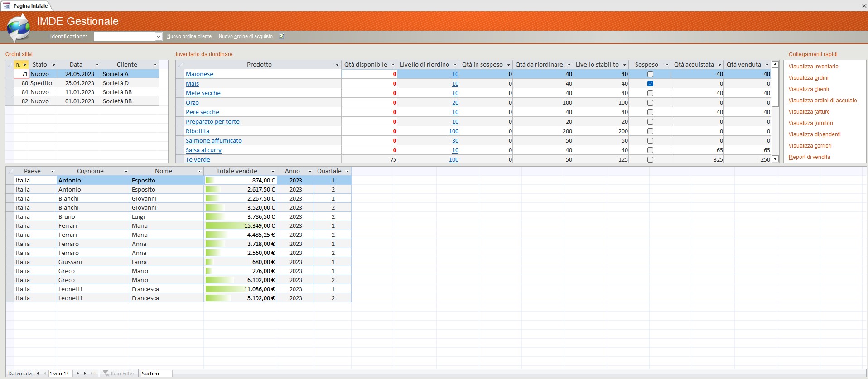Click the form icon on Pagina iniziale tab
This screenshot has height=379, width=868.
coord(6,6)
